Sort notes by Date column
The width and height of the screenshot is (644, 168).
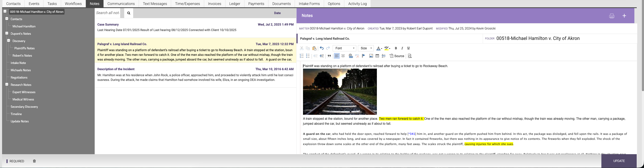277,13
